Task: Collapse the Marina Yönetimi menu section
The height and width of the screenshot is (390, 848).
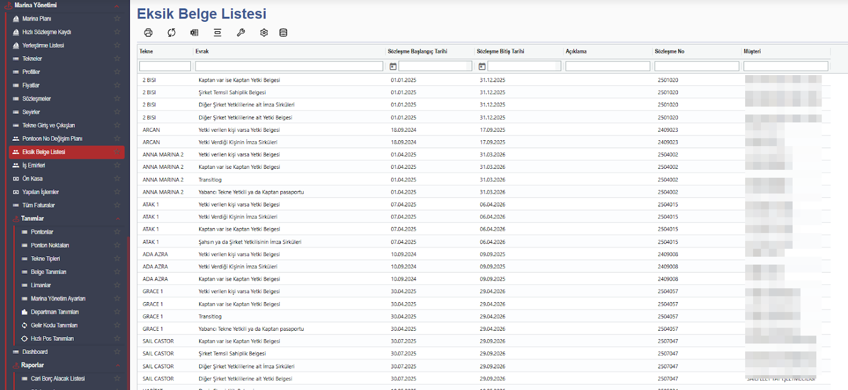Action: [x=117, y=5]
